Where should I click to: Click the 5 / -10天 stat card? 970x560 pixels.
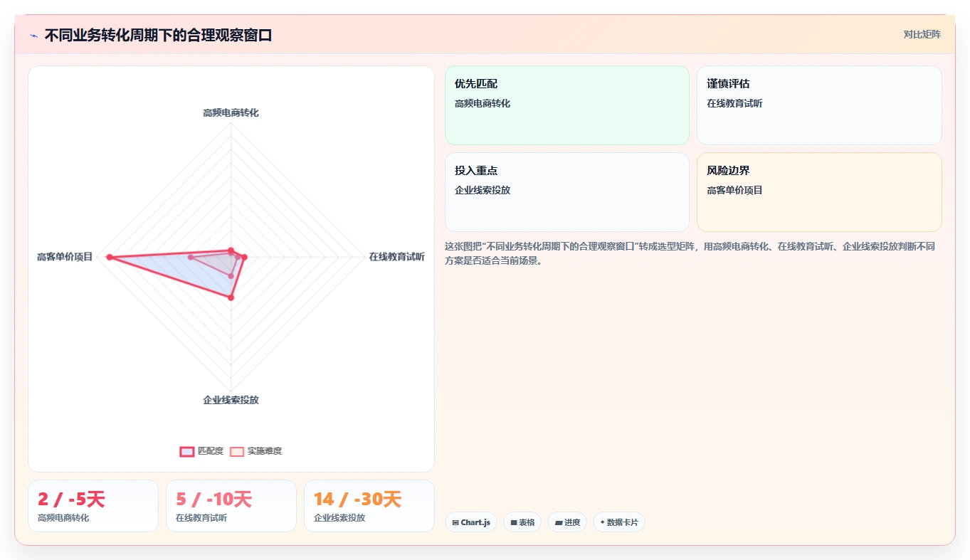pyautogui.click(x=231, y=506)
